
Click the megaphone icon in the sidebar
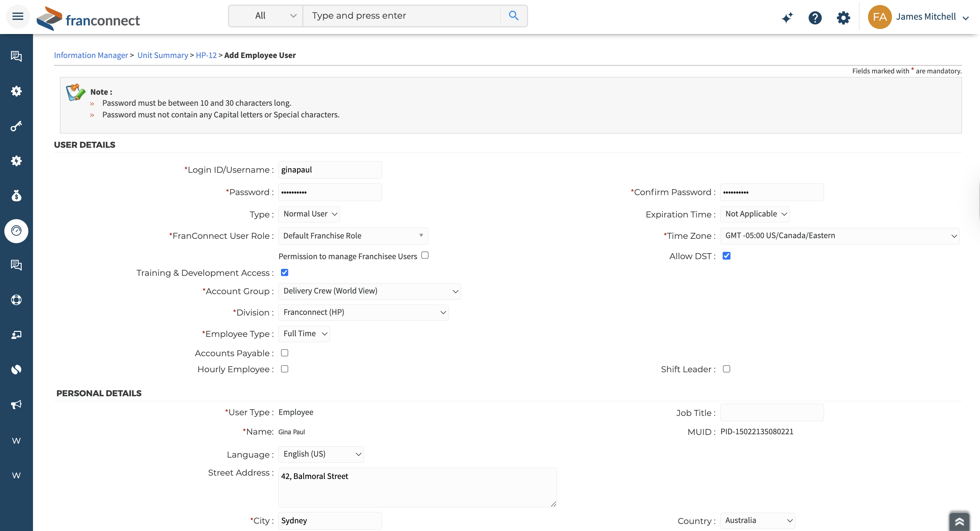[16, 404]
